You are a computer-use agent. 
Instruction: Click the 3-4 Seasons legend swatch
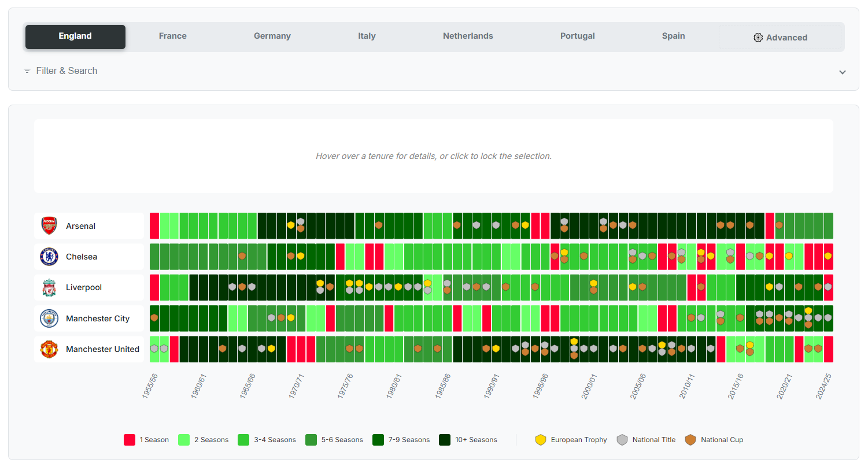pos(243,440)
